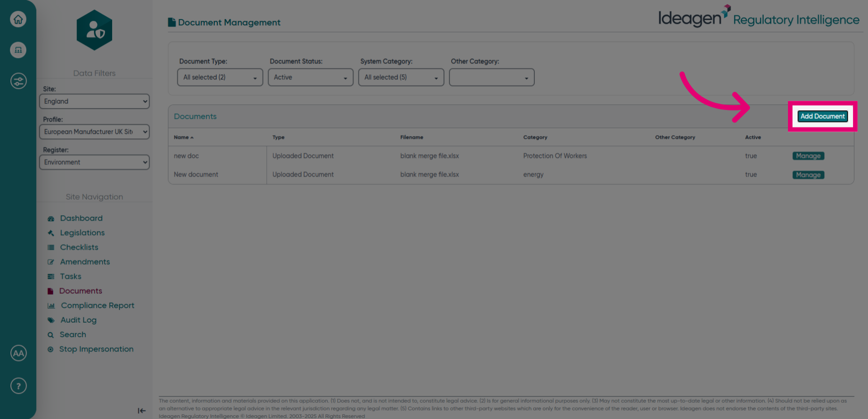The height and width of the screenshot is (419, 868).
Task: Sort by the Category column header
Action: click(535, 137)
